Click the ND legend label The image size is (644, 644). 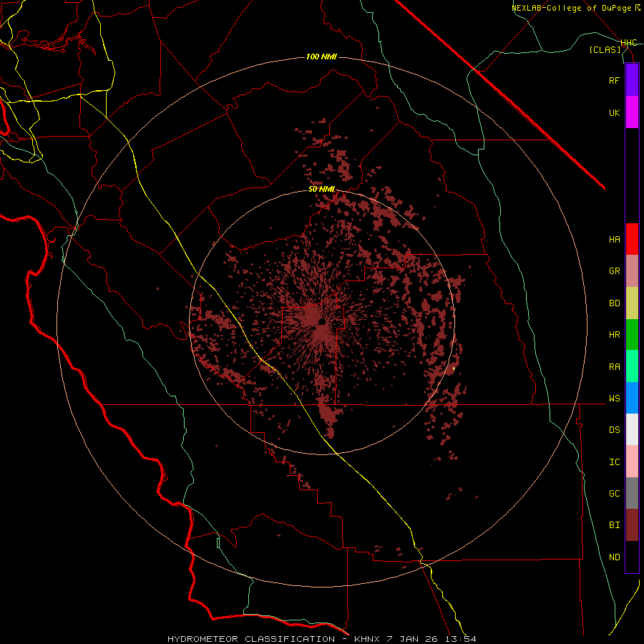[x=614, y=557]
